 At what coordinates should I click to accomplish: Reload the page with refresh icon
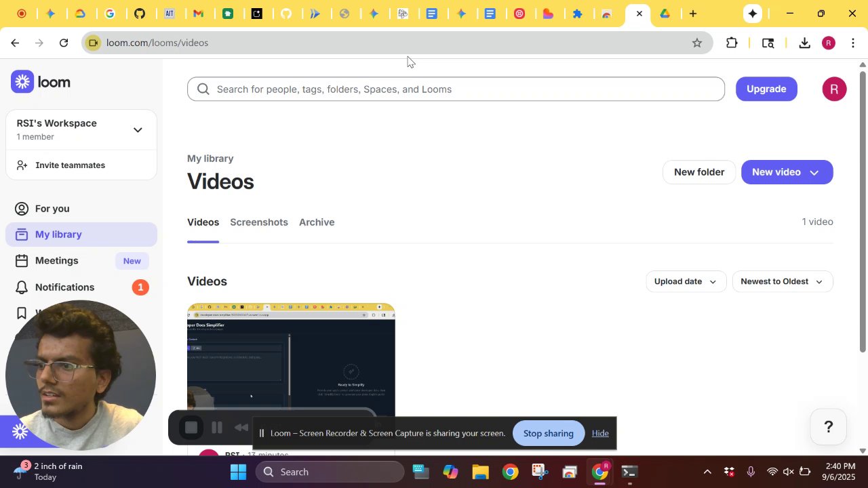pyautogui.click(x=64, y=43)
